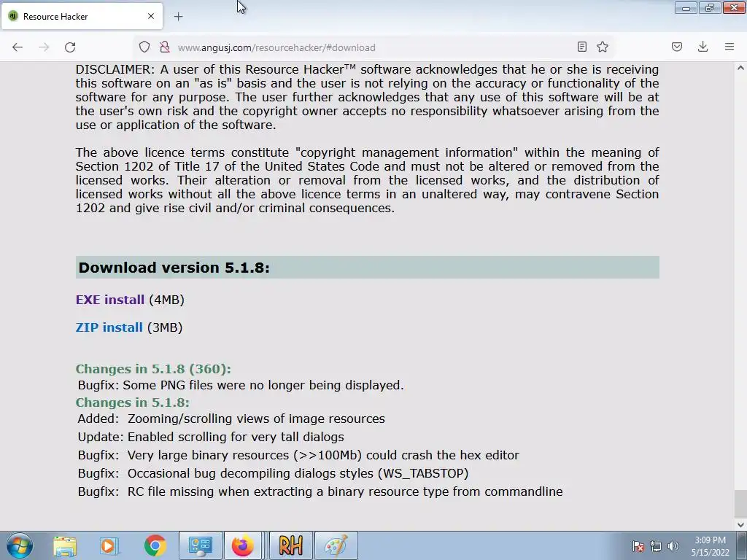
Task: Click the paragraph starting 'The above licence terms'
Action: (x=367, y=181)
